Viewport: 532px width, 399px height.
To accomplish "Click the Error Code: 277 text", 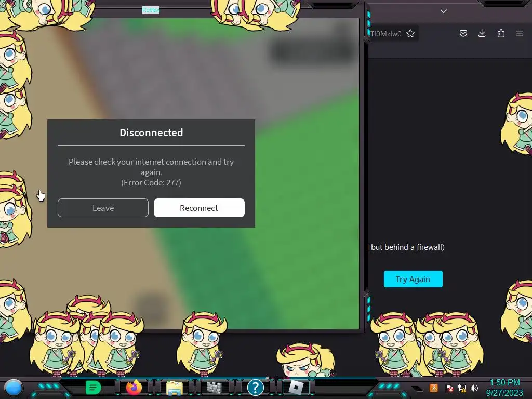I will [151, 182].
